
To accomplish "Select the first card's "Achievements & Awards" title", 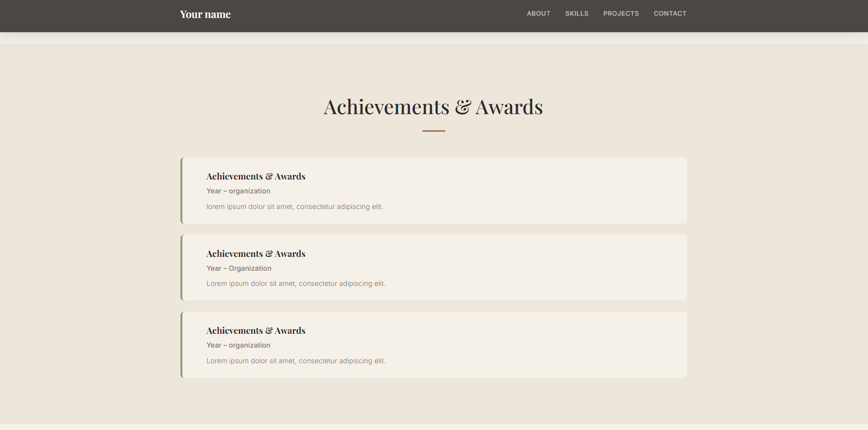I will [x=256, y=176].
